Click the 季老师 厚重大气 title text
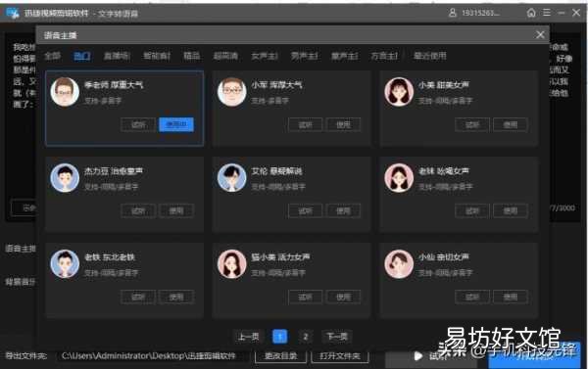Viewport: 588px width, 369px height. (x=114, y=85)
